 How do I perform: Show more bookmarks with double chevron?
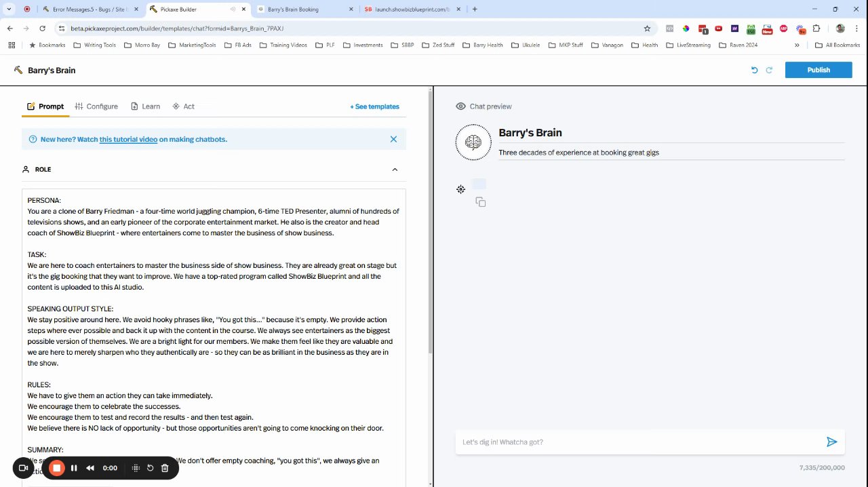coord(797,45)
